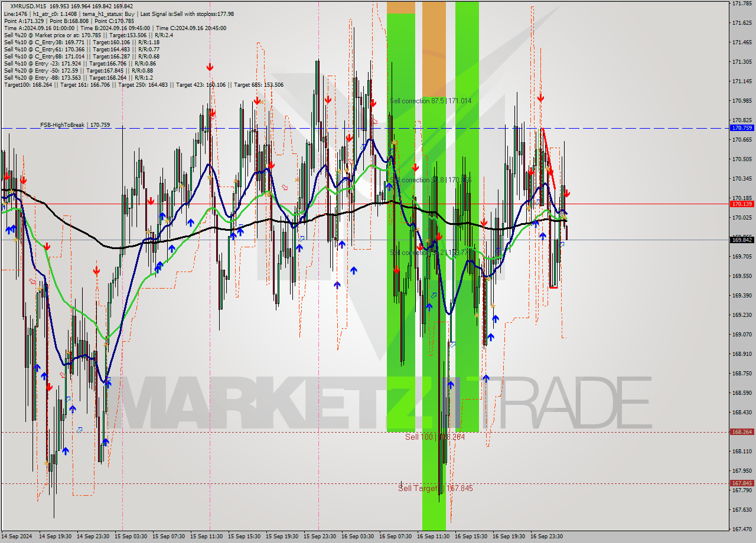Click the 16 Sep 07:30 time label
The width and height of the screenshot is (756, 543).
[395, 537]
